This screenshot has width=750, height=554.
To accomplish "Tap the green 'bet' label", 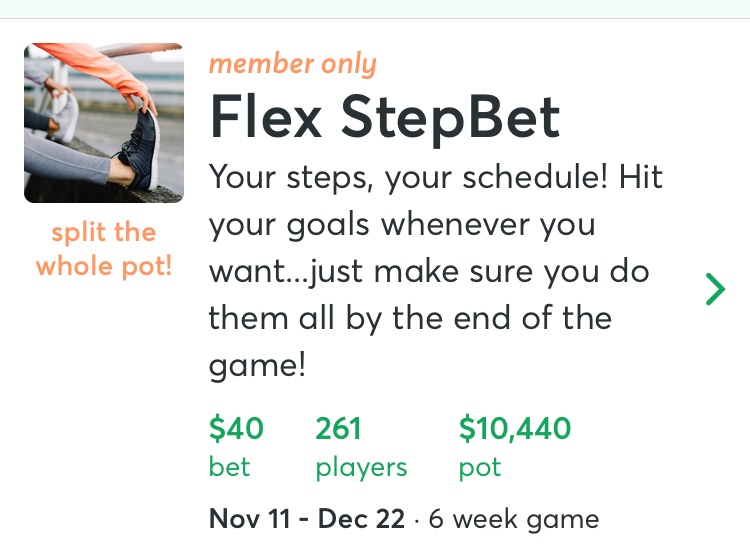I will (229, 467).
